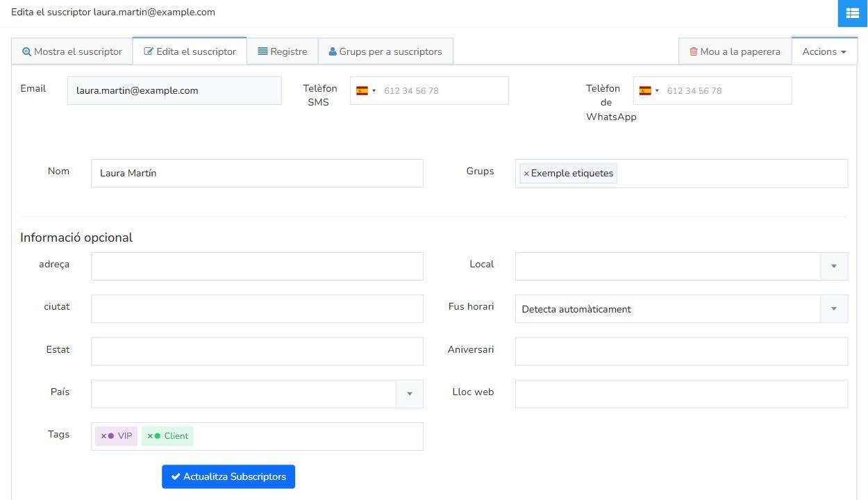The height and width of the screenshot is (500, 868).
Task: Click the ciutat input field
Action: coord(257,309)
